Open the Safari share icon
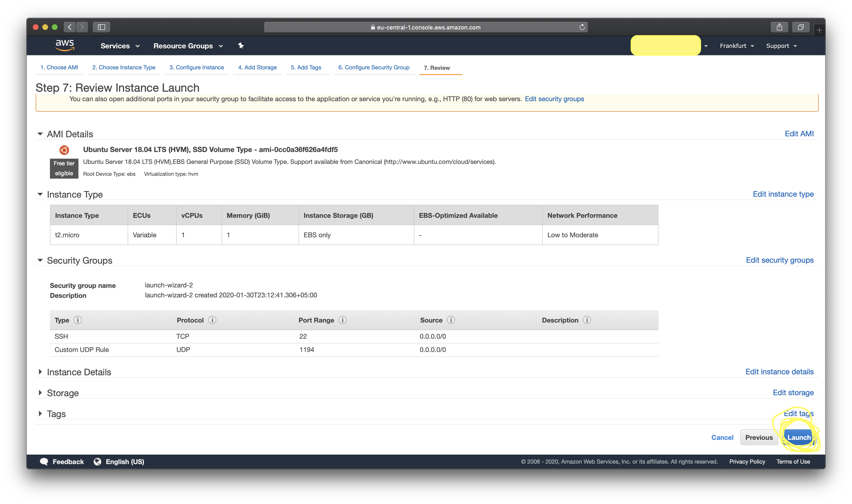Image resolution: width=852 pixels, height=504 pixels. pyautogui.click(x=779, y=27)
